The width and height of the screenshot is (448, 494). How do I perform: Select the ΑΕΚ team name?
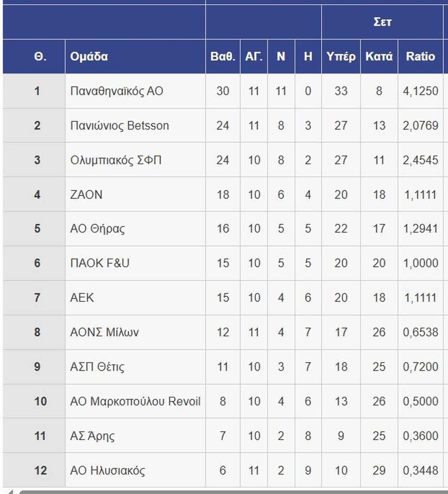point(82,298)
